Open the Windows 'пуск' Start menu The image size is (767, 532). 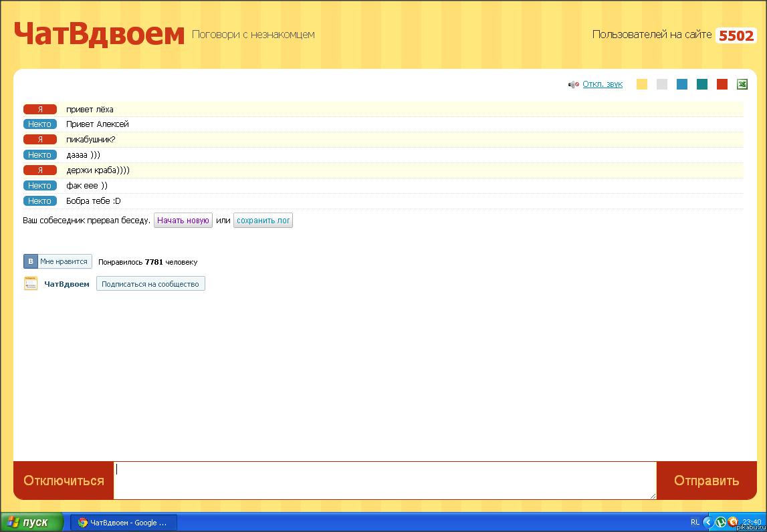(32, 523)
